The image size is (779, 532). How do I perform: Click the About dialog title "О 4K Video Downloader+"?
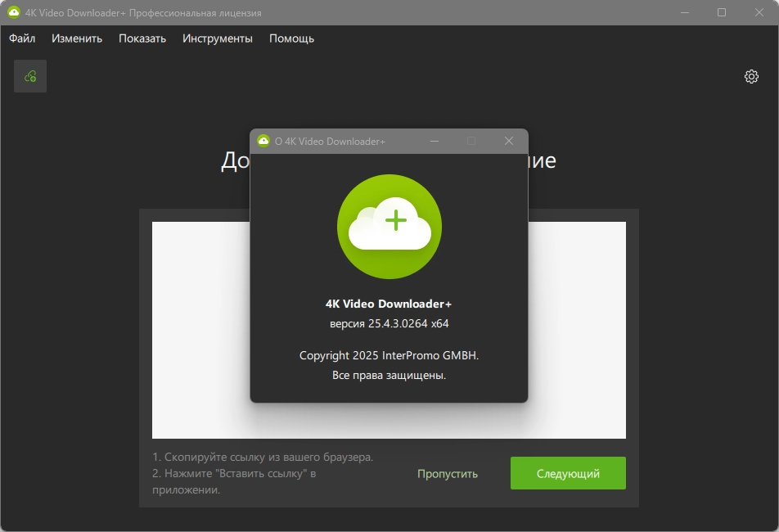pos(330,142)
